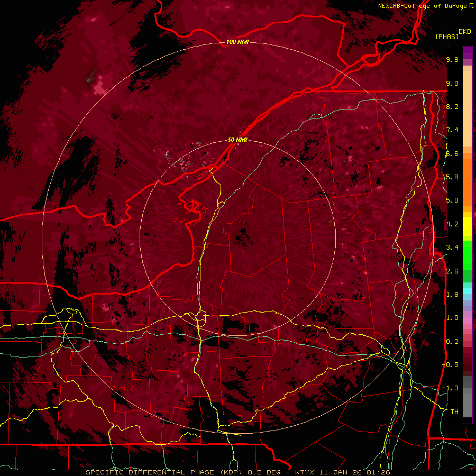This screenshot has height=476, width=476.
Task: Click the 3.4 value on color scale
Action: click(452, 248)
